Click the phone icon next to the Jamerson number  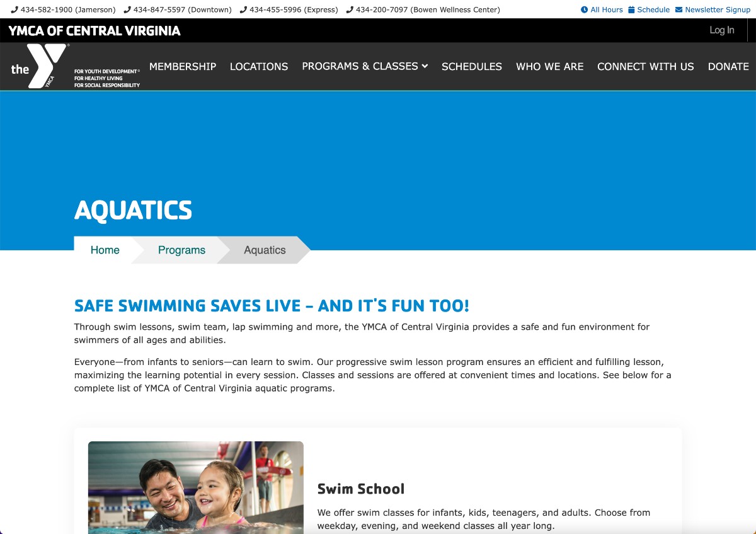14,10
